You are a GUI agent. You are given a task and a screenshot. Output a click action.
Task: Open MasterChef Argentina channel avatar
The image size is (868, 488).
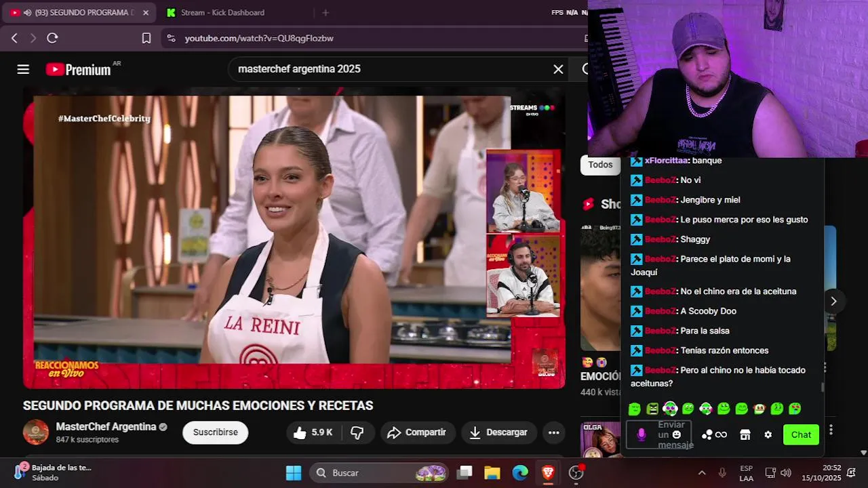point(36,432)
